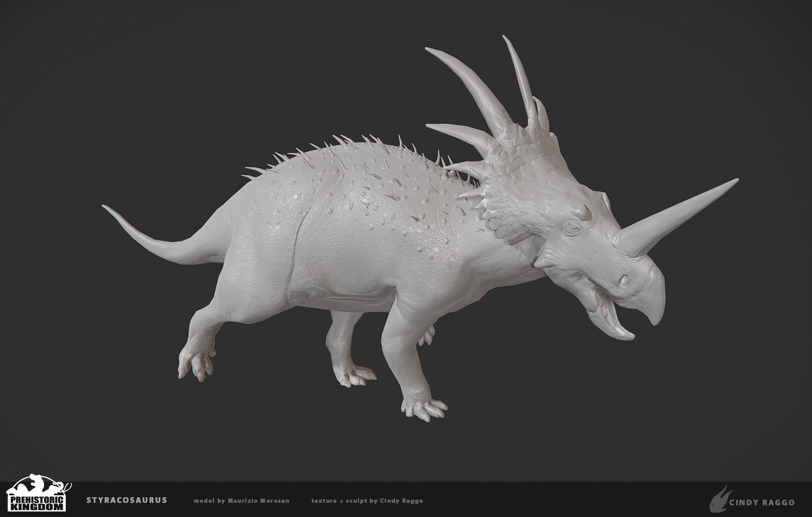The height and width of the screenshot is (517, 812).
Task: Click the 'CINDY RAGGO' name text
Action: tap(761, 502)
